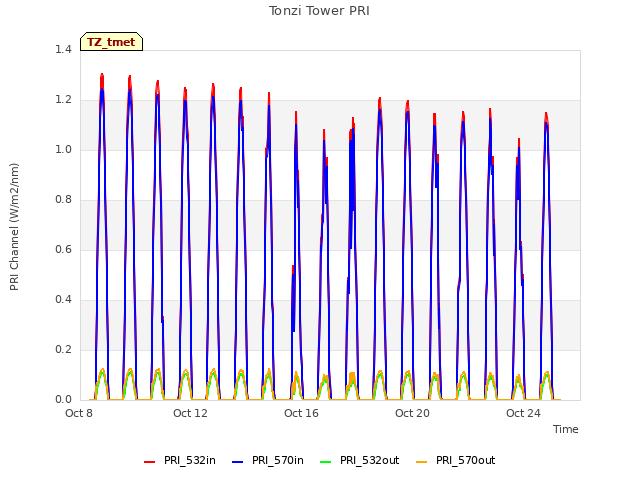Image resolution: width=640 pixels, height=480 pixels.
Task: Click the 0.6 y-axis tick label
Action: (63, 249)
